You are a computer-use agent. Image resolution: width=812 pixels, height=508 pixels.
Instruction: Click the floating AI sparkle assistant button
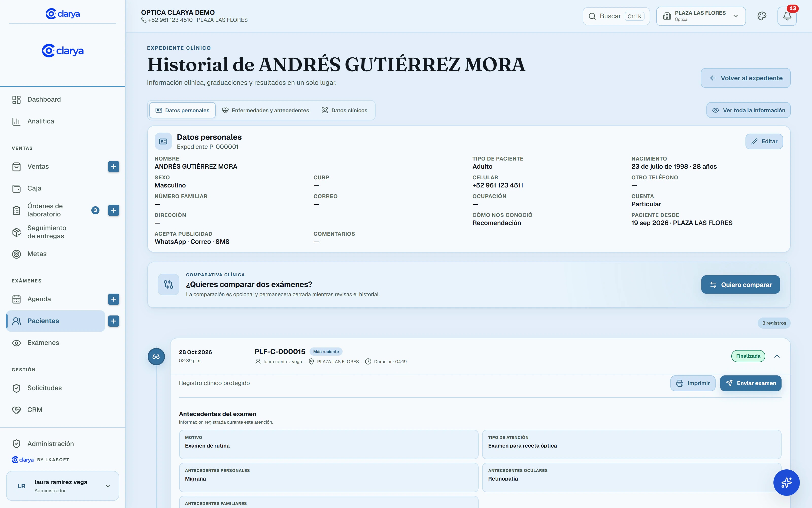[x=786, y=482]
